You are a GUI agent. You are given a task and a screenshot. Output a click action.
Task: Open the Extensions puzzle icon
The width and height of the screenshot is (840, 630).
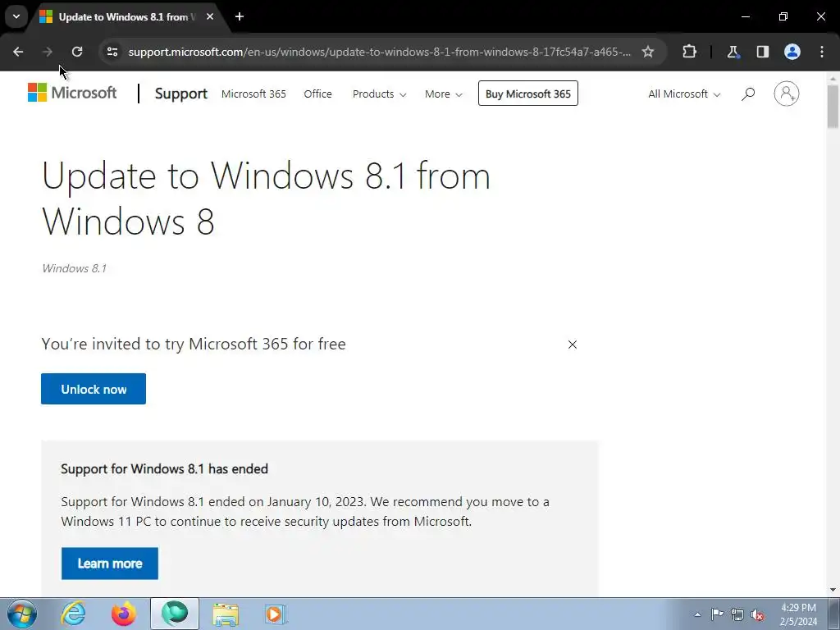(689, 52)
